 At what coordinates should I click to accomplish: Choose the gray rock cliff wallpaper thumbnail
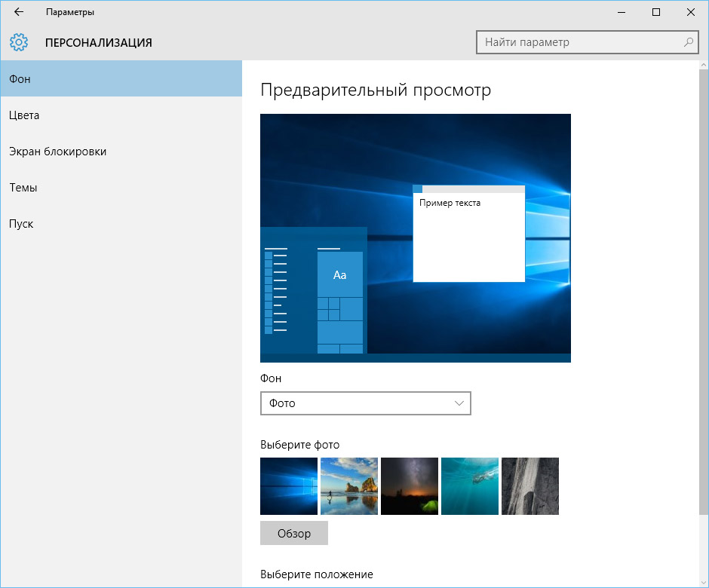pos(530,486)
